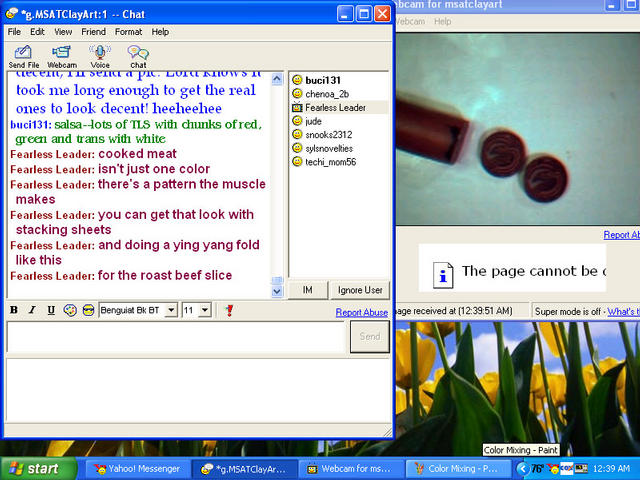Viewport: 640px width, 480px height.
Task: Toggle underline text formatting
Action: pos(51,310)
